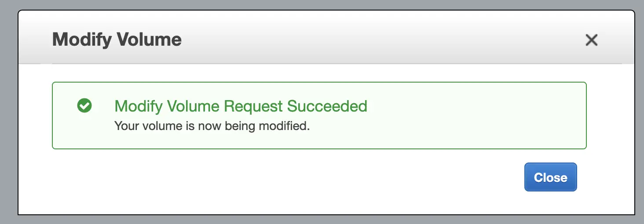Click the word 'Volume' in the dialog title
Image resolution: width=644 pixels, height=224 pixels.
coord(149,40)
